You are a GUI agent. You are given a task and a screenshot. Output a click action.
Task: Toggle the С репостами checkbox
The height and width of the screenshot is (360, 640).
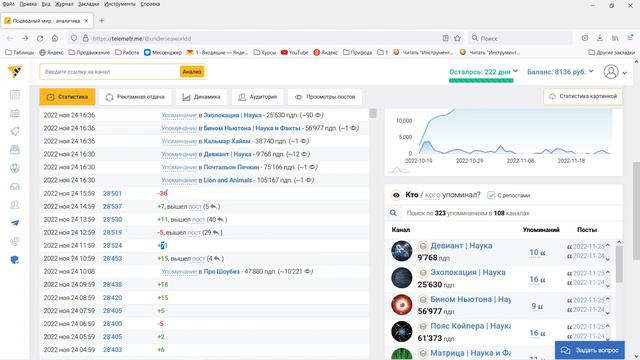pyautogui.click(x=491, y=195)
